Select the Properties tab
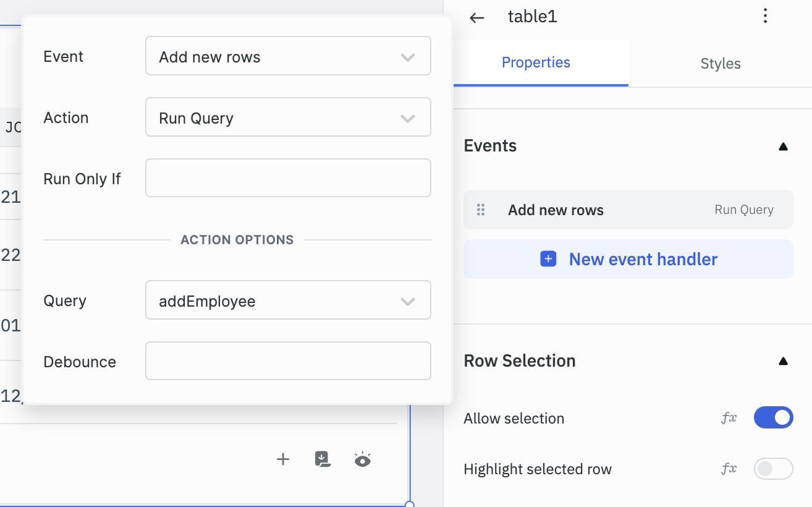 [x=536, y=63]
